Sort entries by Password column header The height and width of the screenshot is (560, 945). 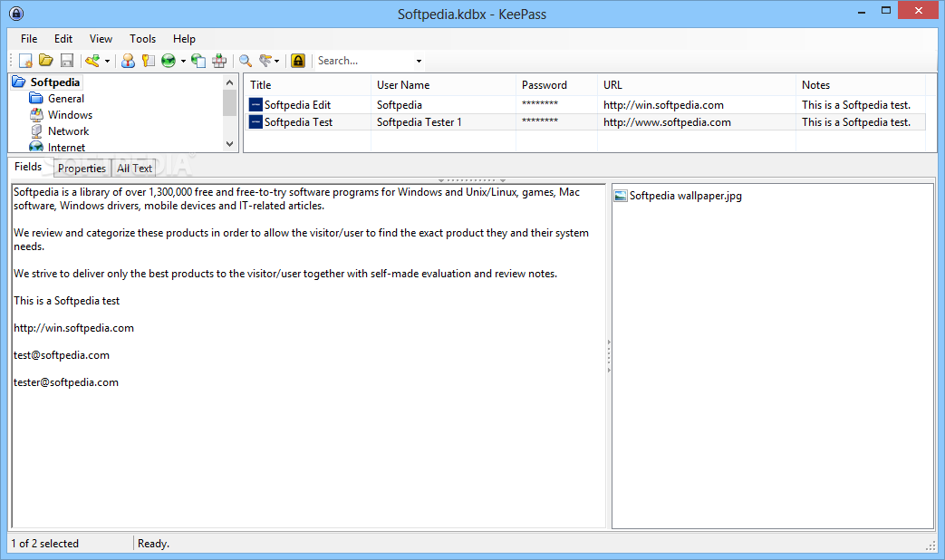[x=556, y=85]
